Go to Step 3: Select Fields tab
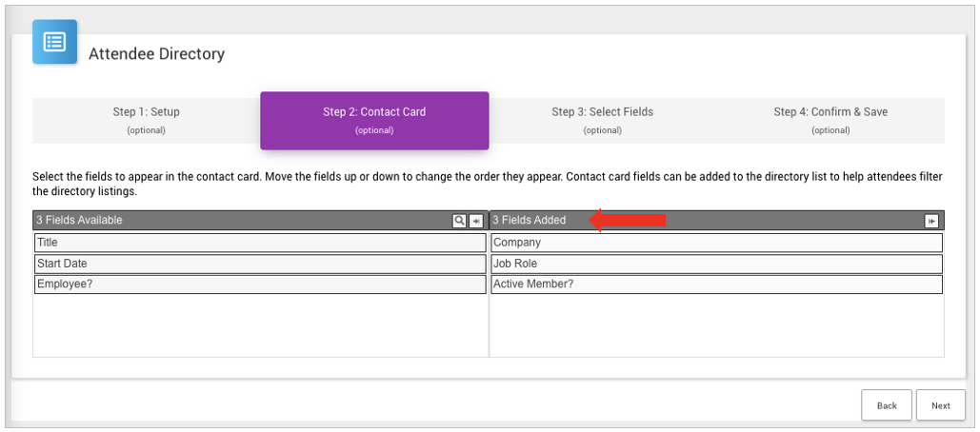Screen dimensions: 980x432 click(602, 120)
